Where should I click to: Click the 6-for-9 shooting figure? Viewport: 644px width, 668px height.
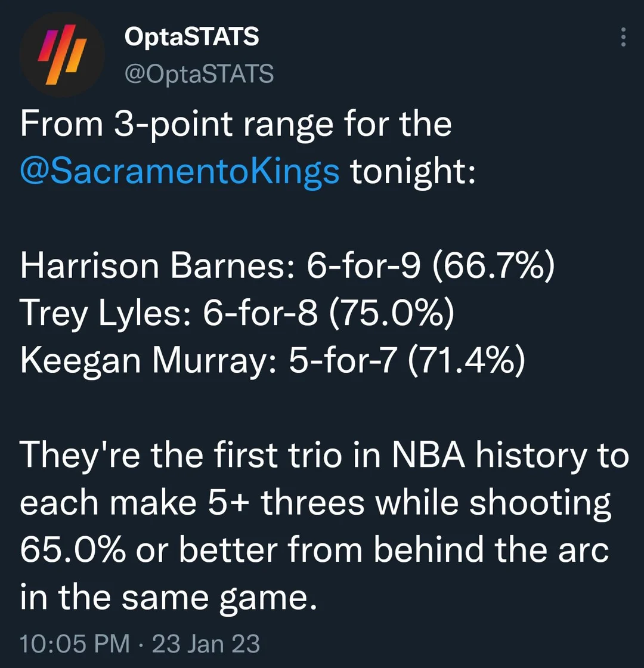click(x=363, y=266)
